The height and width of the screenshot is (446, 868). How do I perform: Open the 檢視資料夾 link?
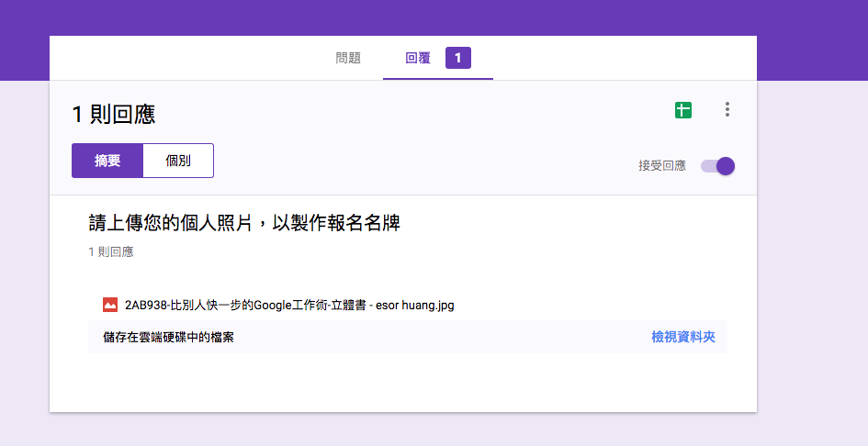(x=683, y=337)
